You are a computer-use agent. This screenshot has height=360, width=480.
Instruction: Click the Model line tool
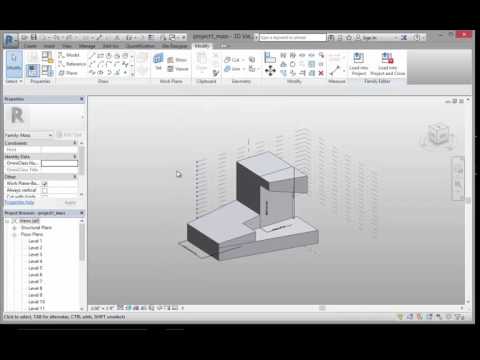click(x=69, y=55)
